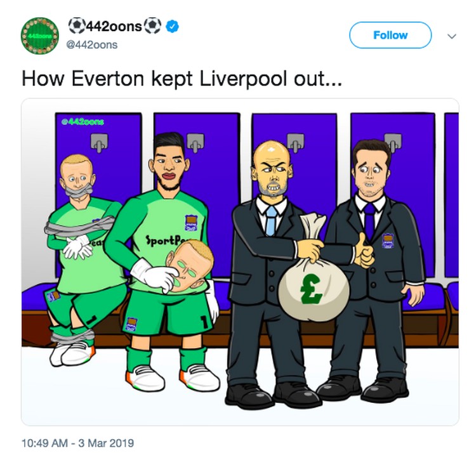Click the soccer ball emoji before 442oons
Image resolution: width=476 pixels, height=460 pixels.
click(76, 25)
